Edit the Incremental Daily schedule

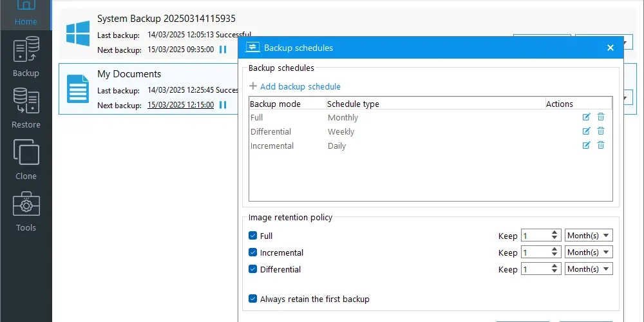pos(586,145)
